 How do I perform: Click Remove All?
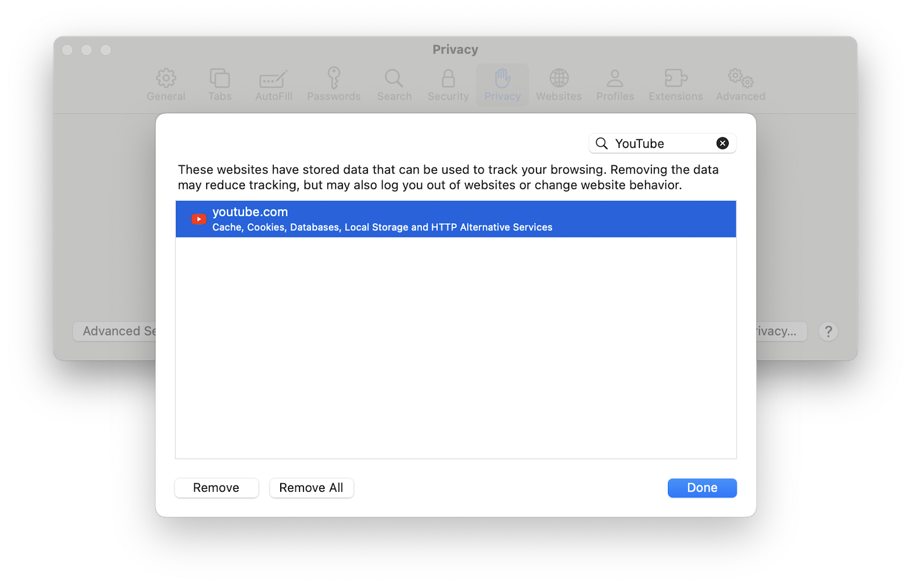[311, 488]
